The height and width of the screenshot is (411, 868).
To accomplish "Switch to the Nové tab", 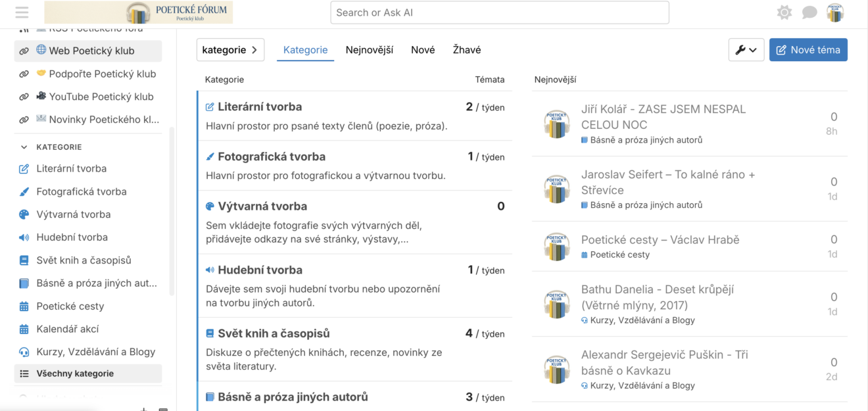I will pos(423,50).
